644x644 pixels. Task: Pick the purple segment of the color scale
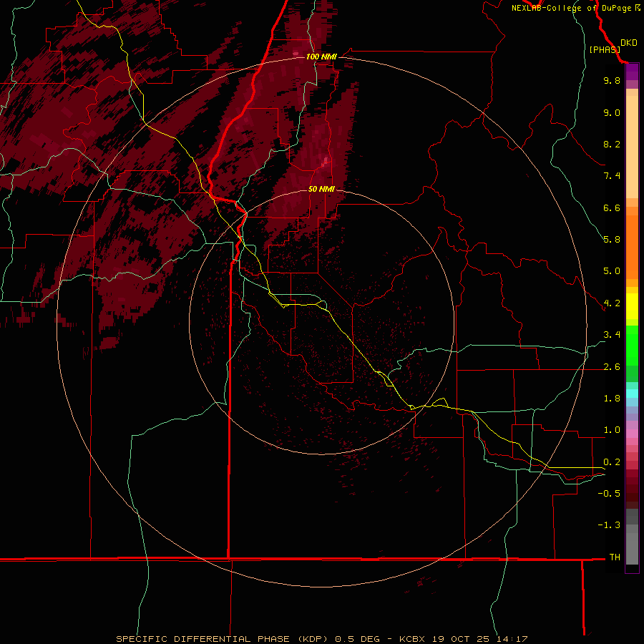coord(632,72)
